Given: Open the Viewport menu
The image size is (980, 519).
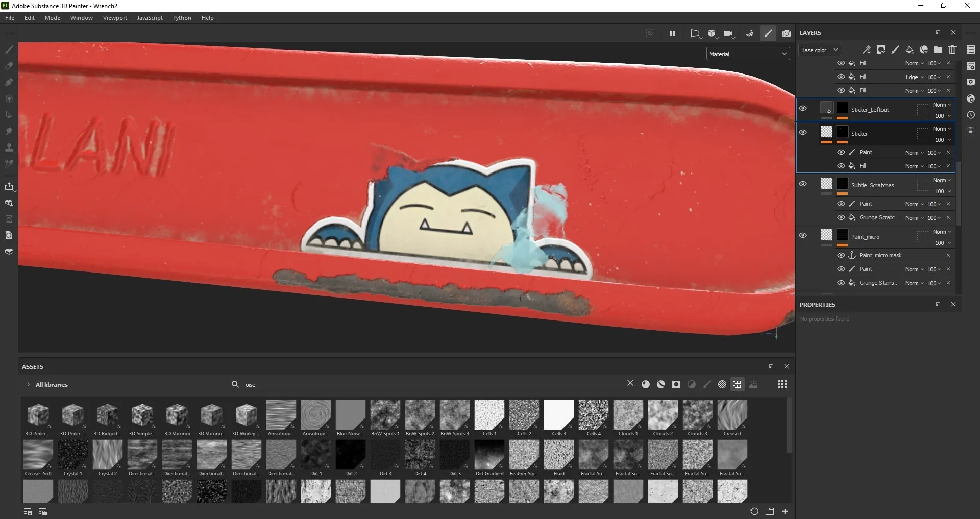Looking at the screenshot, I should point(115,18).
